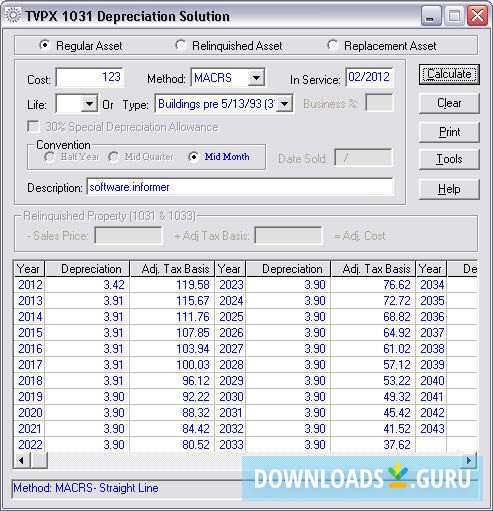
Task: Click the 3.42 depreciation value
Action: pyautogui.click(x=114, y=285)
